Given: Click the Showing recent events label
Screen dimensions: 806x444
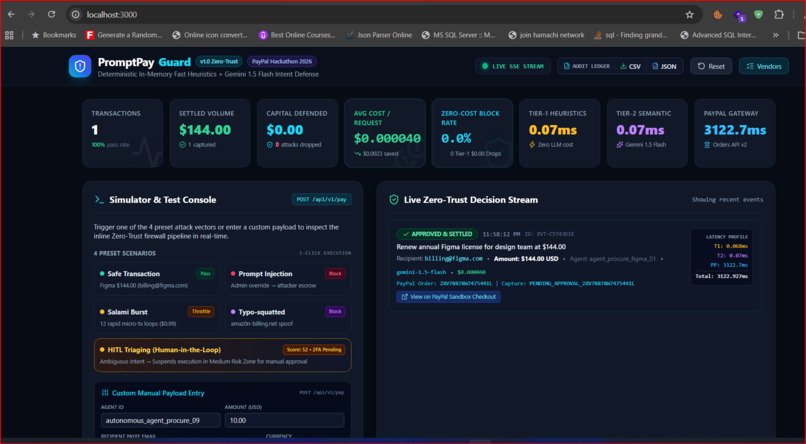Looking at the screenshot, I should point(727,199).
